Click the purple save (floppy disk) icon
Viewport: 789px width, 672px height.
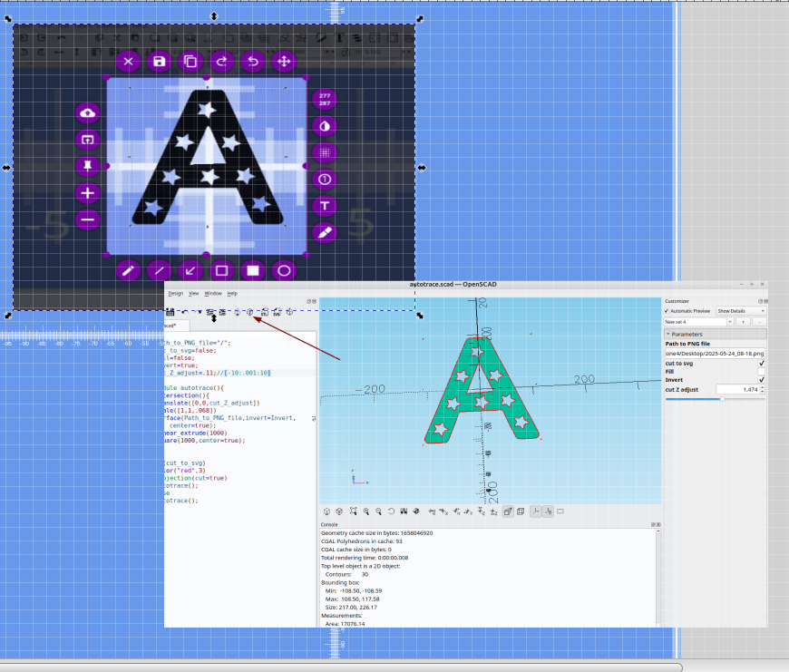tap(160, 62)
